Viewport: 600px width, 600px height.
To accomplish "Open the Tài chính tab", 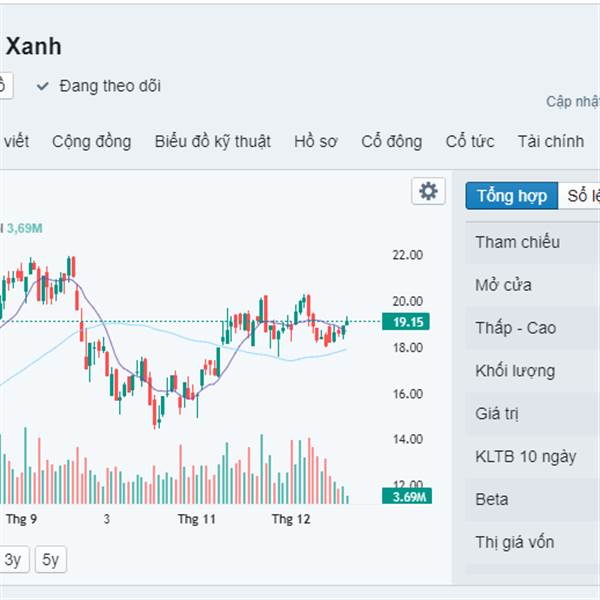I will click(550, 141).
